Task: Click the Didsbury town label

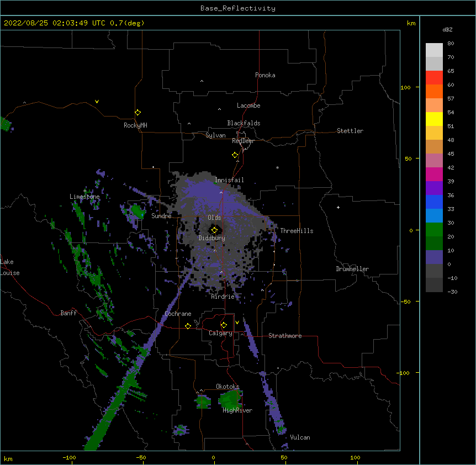Action: pyautogui.click(x=212, y=238)
